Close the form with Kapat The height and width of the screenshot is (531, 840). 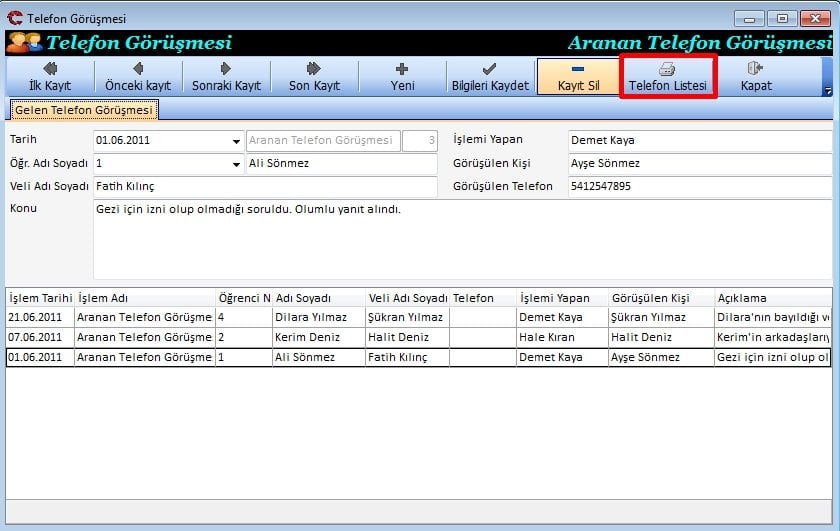click(755, 76)
